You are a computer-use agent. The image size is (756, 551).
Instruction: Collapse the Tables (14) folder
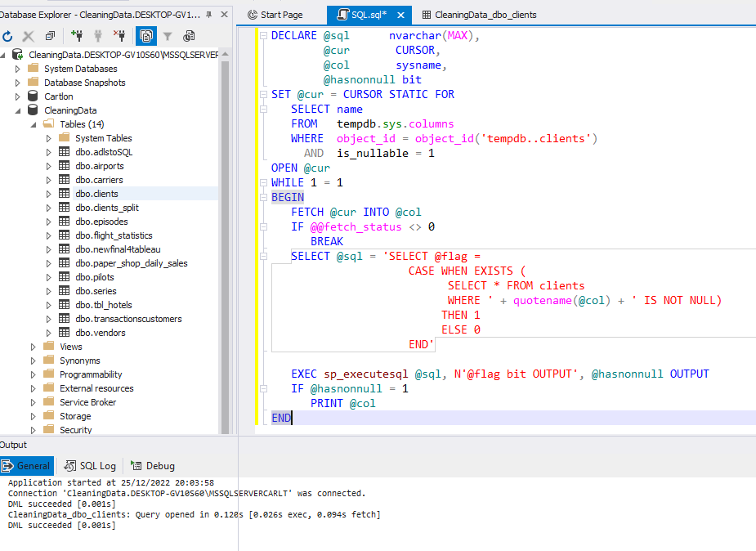point(34,125)
